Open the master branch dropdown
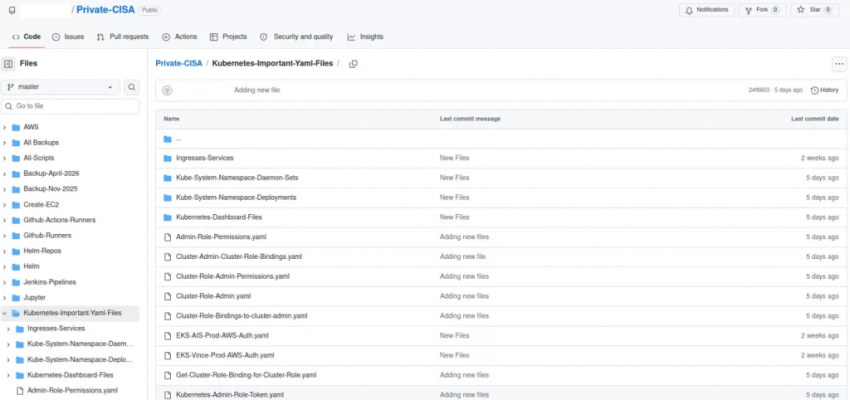Viewport: 850px width, 400px height. click(x=60, y=87)
